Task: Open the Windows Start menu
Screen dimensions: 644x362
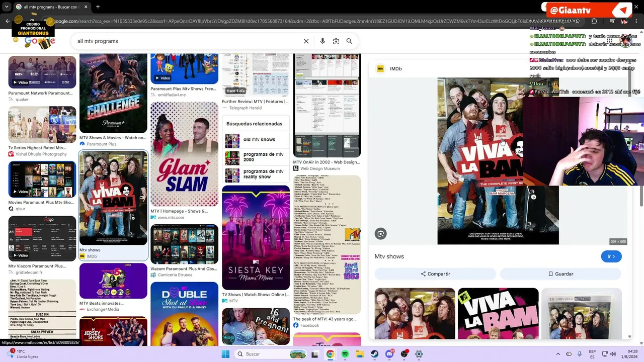Action: point(225,354)
